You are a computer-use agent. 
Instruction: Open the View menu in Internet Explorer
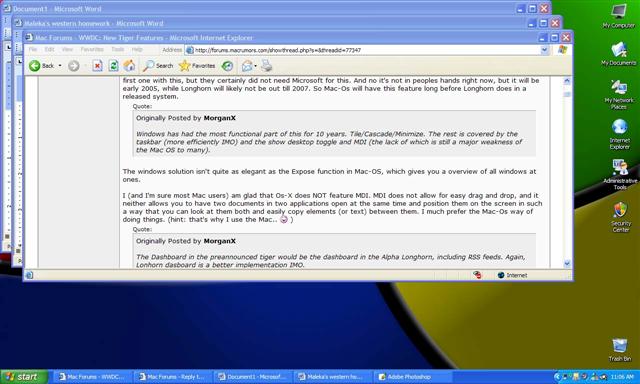[x=67, y=49]
